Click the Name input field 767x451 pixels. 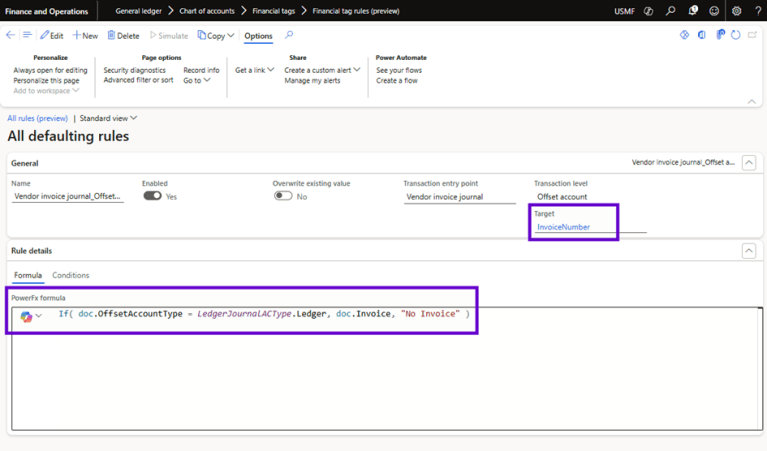[x=68, y=196]
